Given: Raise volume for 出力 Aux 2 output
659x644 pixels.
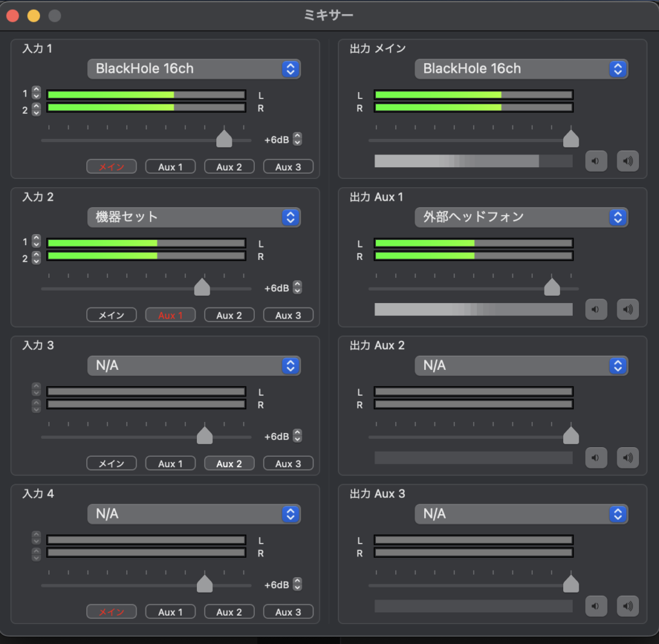Looking at the screenshot, I should (x=627, y=457).
